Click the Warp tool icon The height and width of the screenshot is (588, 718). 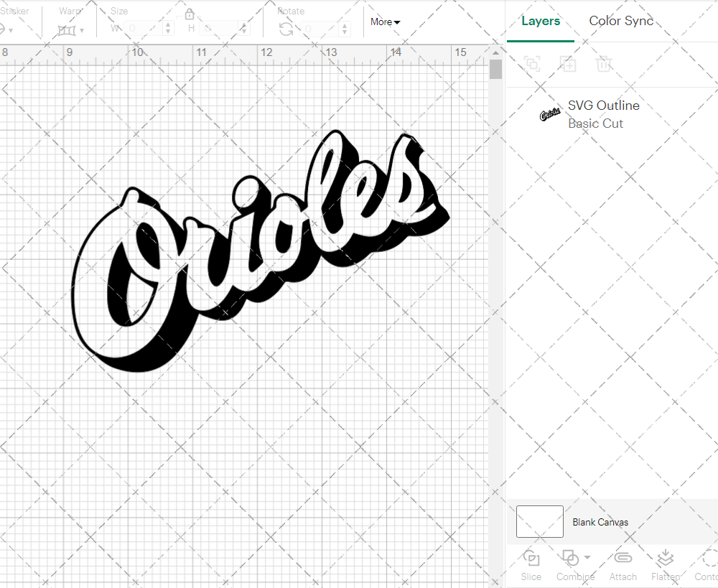click(x=68, y=30)
